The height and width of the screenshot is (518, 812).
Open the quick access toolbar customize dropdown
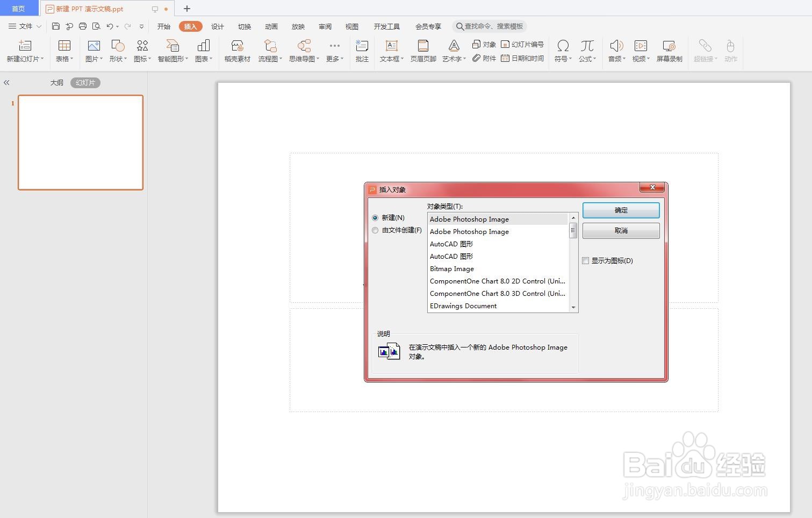(141, 26)
